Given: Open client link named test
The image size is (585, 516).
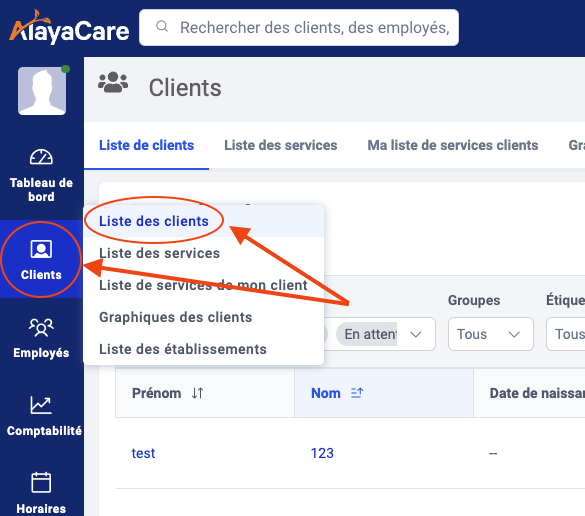Looking at the screenshot, I should pyautogui.click(x=143, y=453).
